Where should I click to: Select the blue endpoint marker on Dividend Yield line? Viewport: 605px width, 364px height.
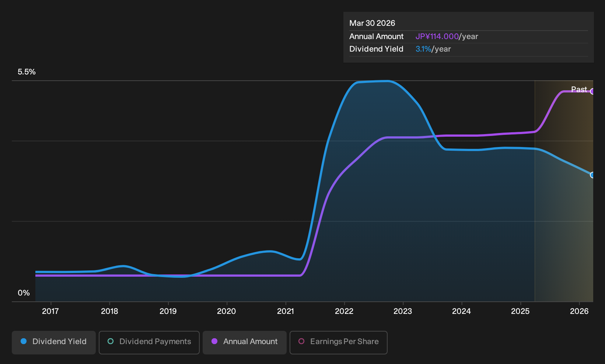pyautogui.click(x=592, y=175)
